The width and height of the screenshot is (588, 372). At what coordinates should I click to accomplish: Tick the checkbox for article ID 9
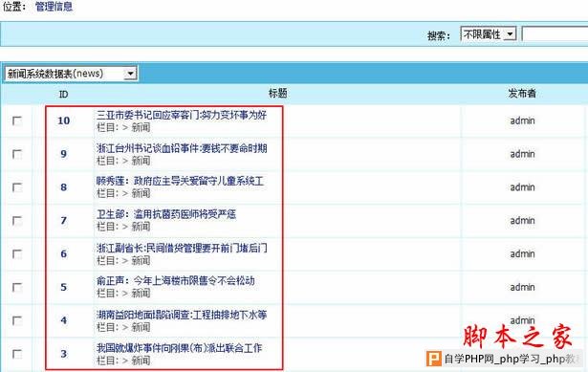tap(17, 154)
